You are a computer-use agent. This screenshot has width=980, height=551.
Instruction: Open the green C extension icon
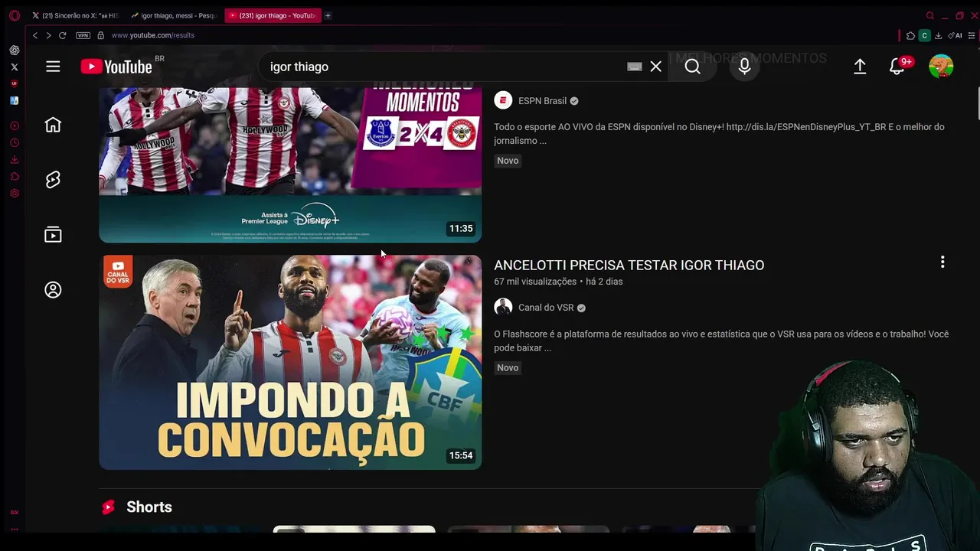(924, 35)
